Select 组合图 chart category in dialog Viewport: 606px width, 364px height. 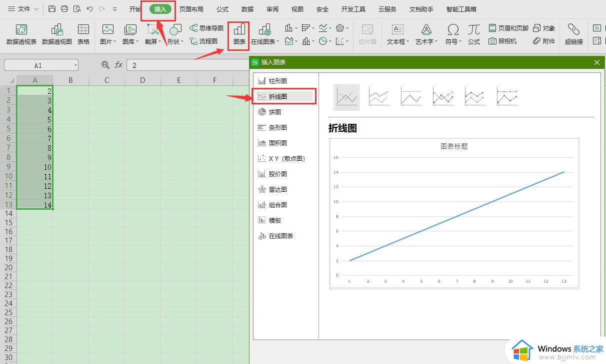285,205
